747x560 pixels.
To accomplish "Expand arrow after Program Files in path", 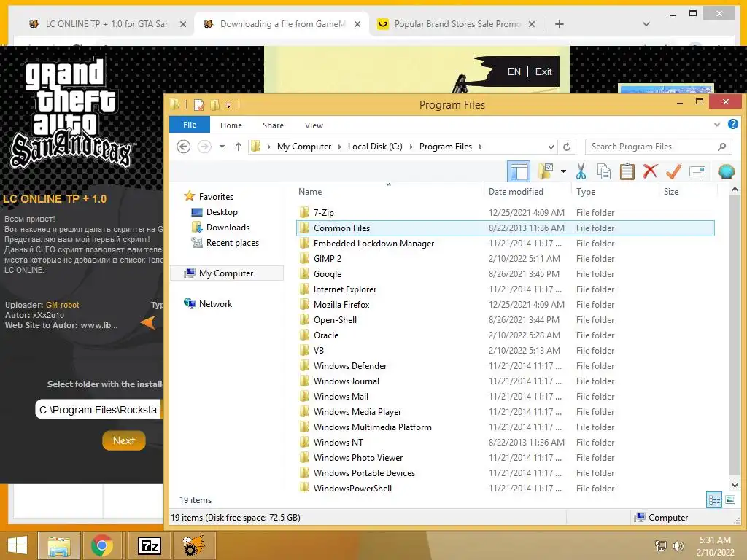I will click(x=480, y=147).
